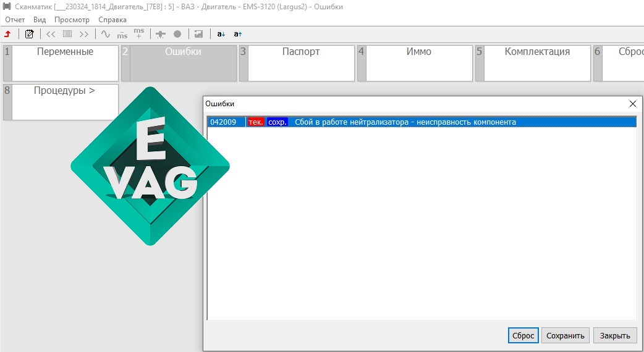
Task: Click the double left chevron toolbar icon
Action: click(51, 34)
